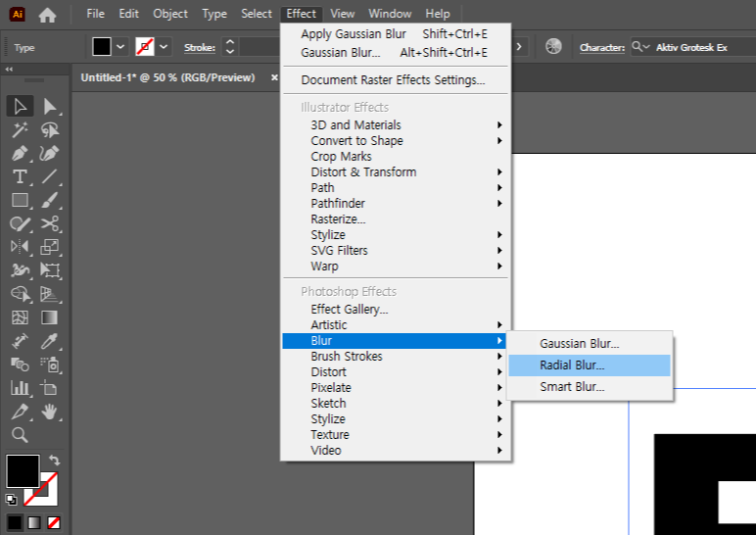Open the Window menu
The width and height of the screenshot is (756, 535).
pos(390,14)
